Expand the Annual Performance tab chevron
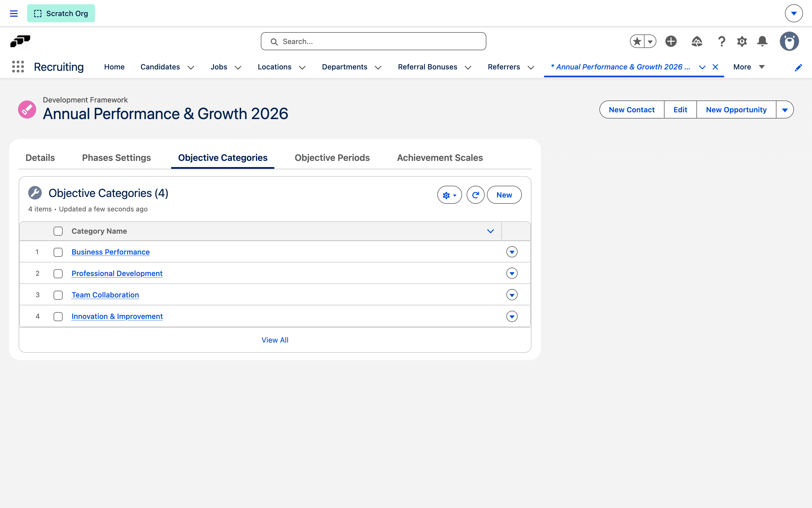 702,67
